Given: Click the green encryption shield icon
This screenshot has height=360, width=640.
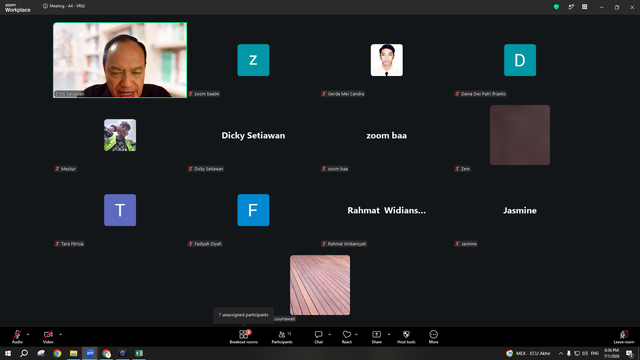Looking at the screenshot, I should click(x=556, y=7).
